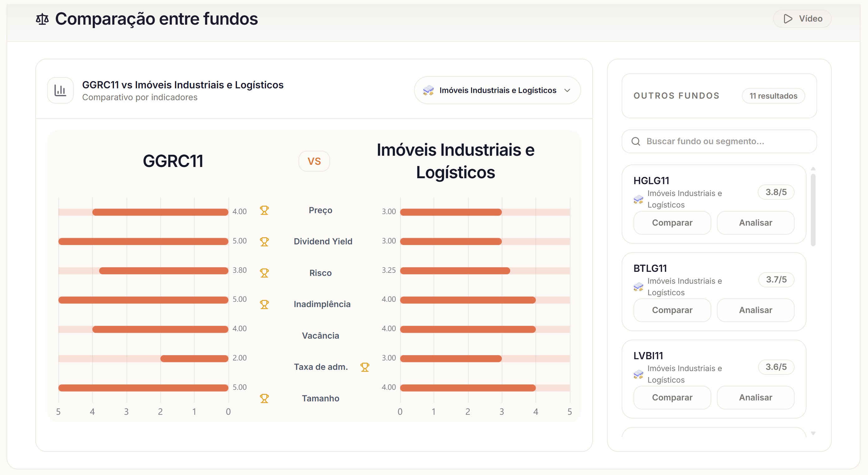
Task: Click the trophy icon right of Taxa de adm.
Action: click(x=365, y=367)
